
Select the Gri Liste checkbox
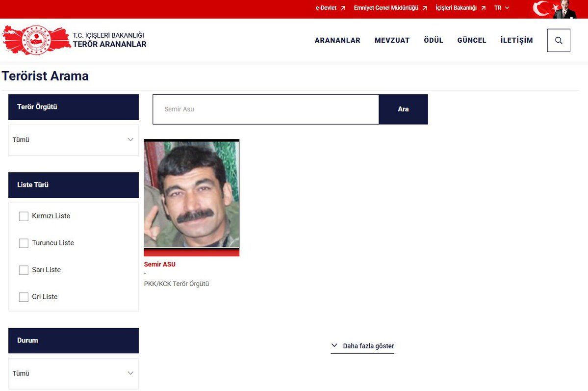pyautogui.click(x=24, y=297)
